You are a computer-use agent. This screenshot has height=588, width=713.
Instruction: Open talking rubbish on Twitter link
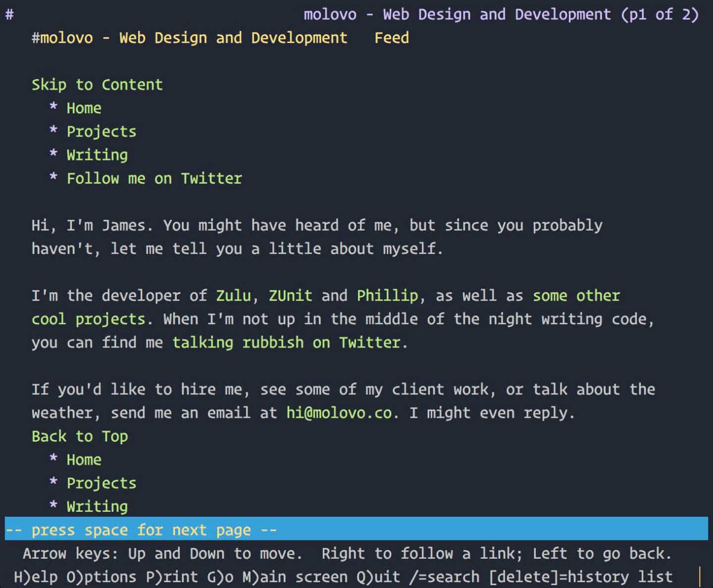pos(286,343)
